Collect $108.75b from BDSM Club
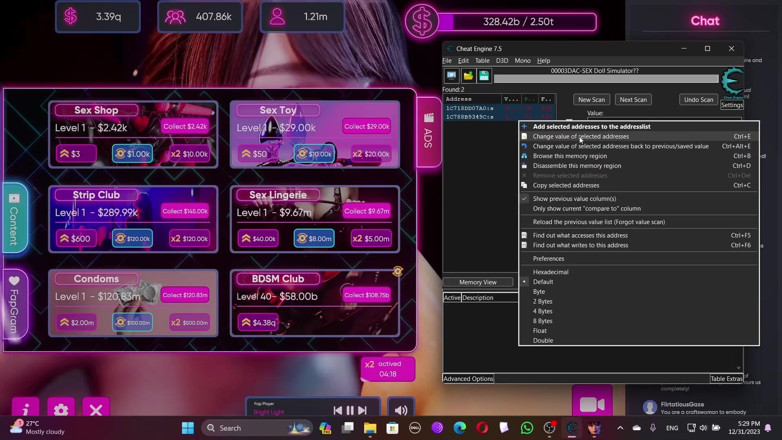Image resolution: width=782 pixels, height=440 pixels. coord(367,295)
